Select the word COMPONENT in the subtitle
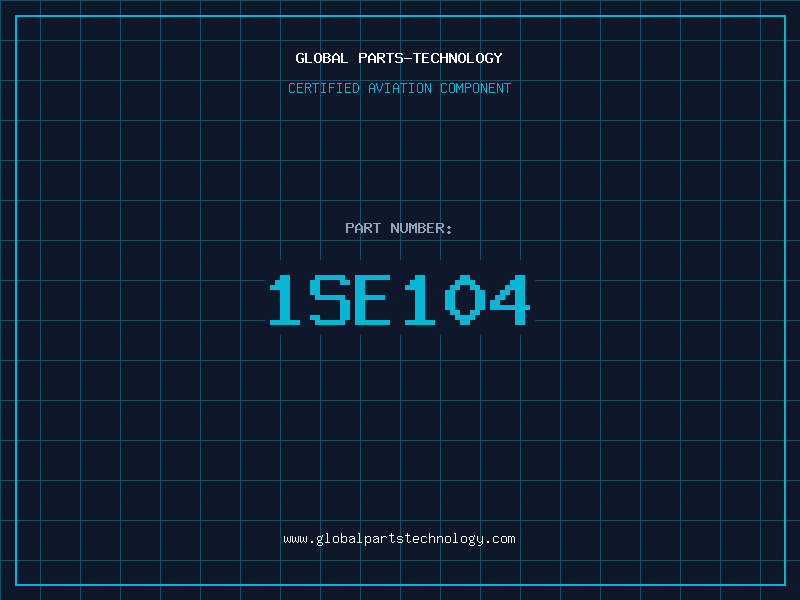Screen dimensions: 800x600 (x=476, y=89)
